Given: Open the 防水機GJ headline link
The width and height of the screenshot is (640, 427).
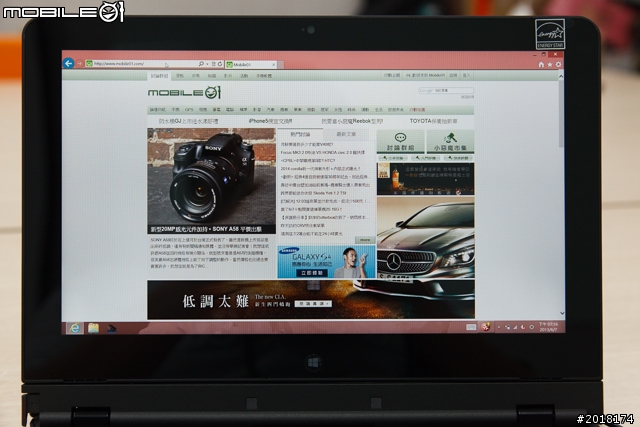Looking at the screenshot, I should click(188, 121).
